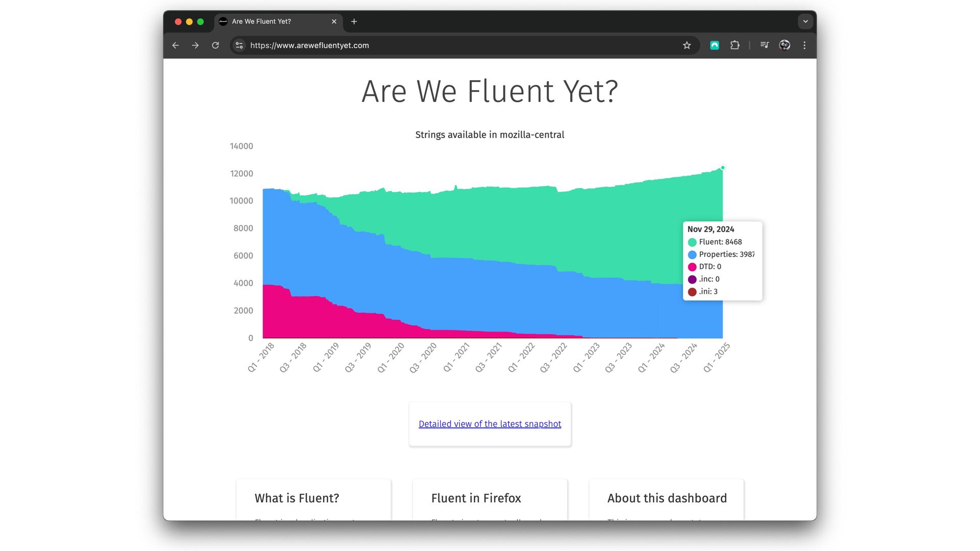
Task: Click the Fluent green swatch in tooltip
Action: 692,242
